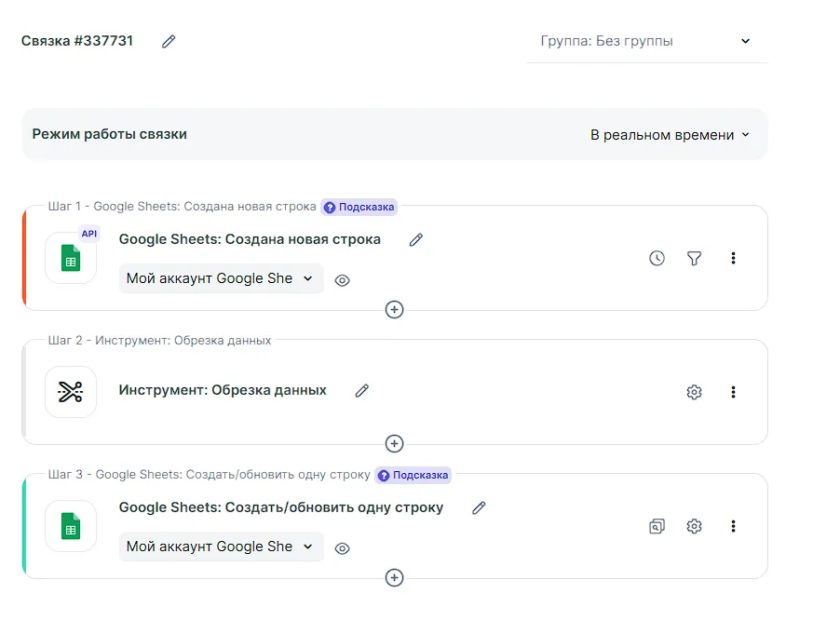The image size is (840, 621).
Task: Click the Подсказка badge on step 3
Action: [x=413, y=475]
